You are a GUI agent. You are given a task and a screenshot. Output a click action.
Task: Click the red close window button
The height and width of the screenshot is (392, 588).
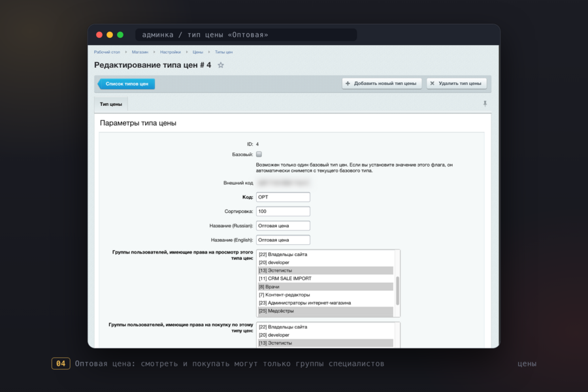(x=99, y=35)
